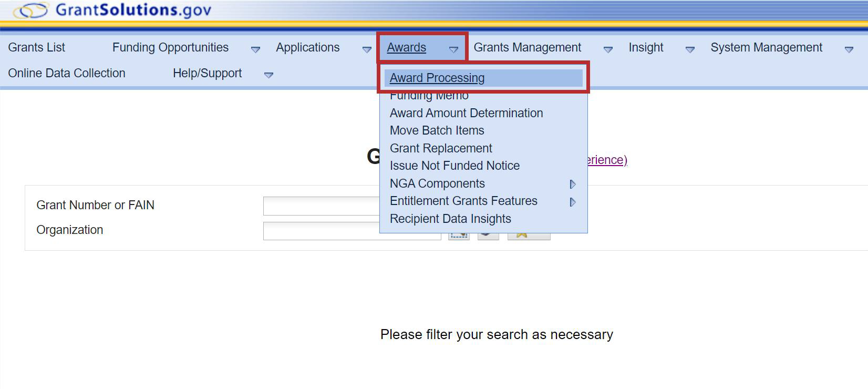Open Grant Replacement from Awards menu
This screenshot has height=389, width=868.
click(x=441, y=148)
